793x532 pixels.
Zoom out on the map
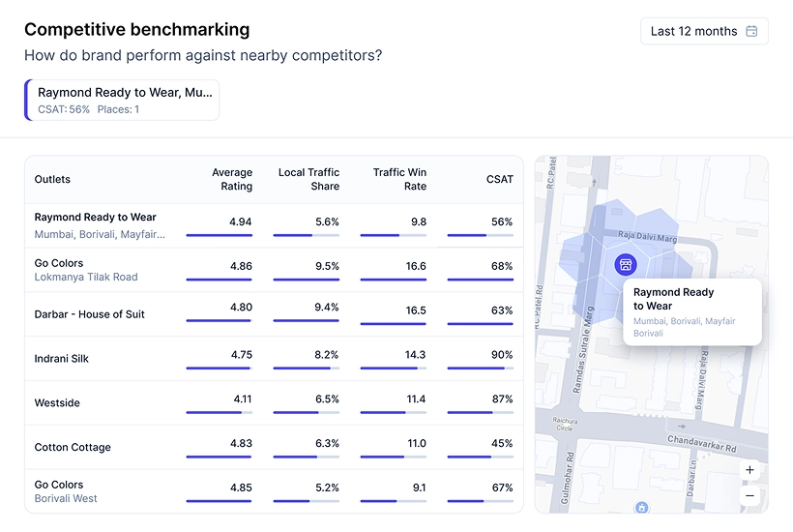[749, 496]
